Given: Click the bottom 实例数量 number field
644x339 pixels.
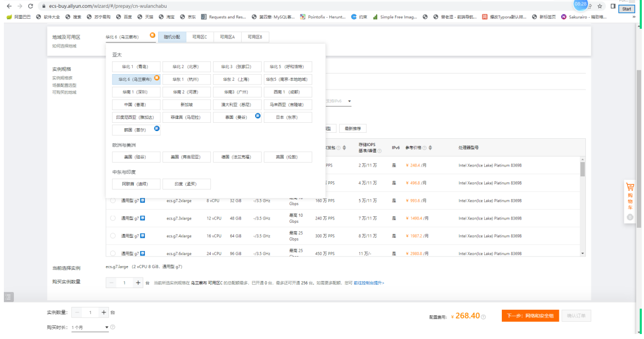Looking at the screenshot, I should click(90, 313).
